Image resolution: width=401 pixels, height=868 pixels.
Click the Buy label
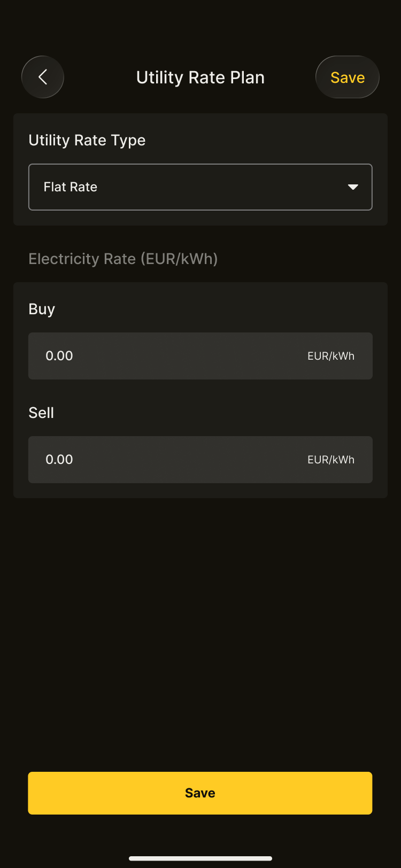pyautogui.click(x=42, y=309)
